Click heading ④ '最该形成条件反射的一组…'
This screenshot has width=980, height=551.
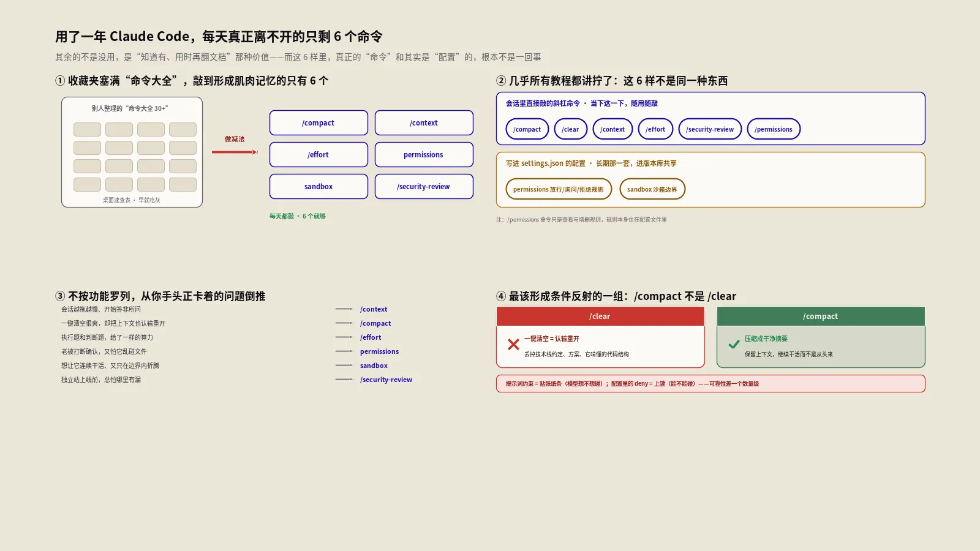point(616,296)
